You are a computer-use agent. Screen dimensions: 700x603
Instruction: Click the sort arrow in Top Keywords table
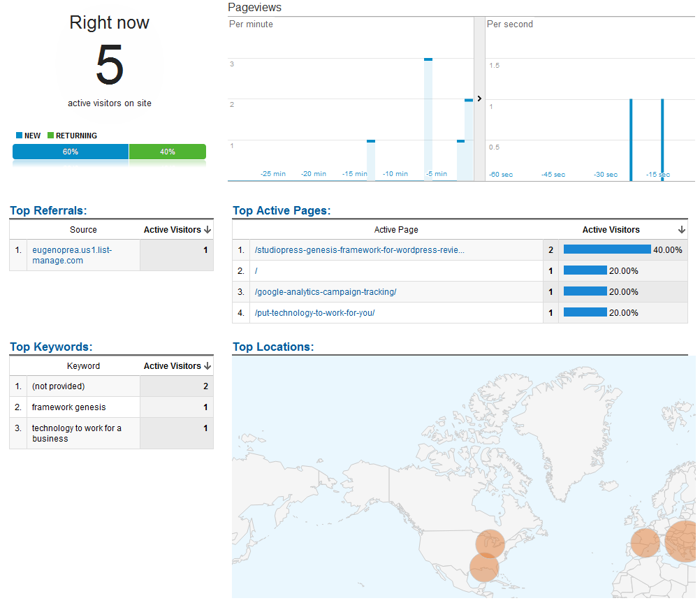point(207,365)
